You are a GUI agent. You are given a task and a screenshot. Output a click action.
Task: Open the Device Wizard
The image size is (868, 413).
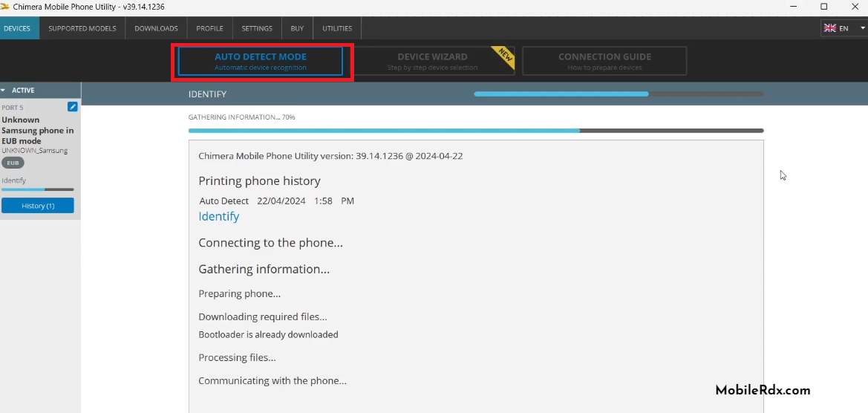432,61
